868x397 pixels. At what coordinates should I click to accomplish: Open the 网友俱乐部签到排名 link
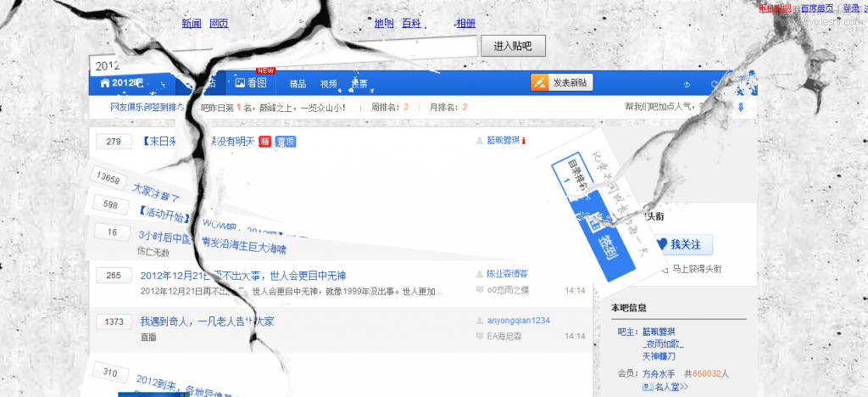pos(149,107)
